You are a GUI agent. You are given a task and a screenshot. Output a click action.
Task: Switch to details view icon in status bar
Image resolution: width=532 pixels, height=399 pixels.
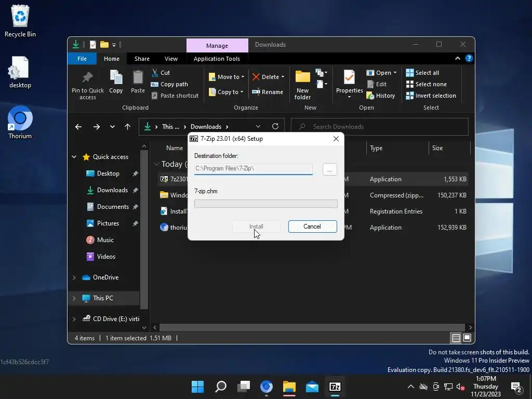coord(456,338)
